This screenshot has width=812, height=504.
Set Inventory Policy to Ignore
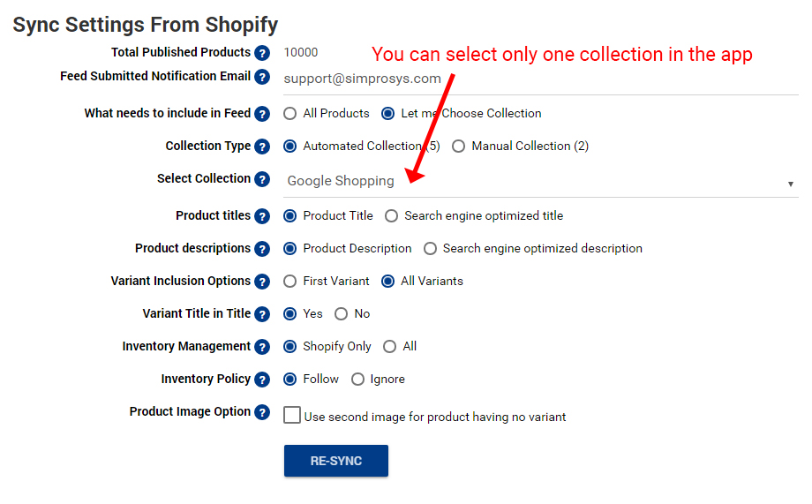tap(357, 380)
